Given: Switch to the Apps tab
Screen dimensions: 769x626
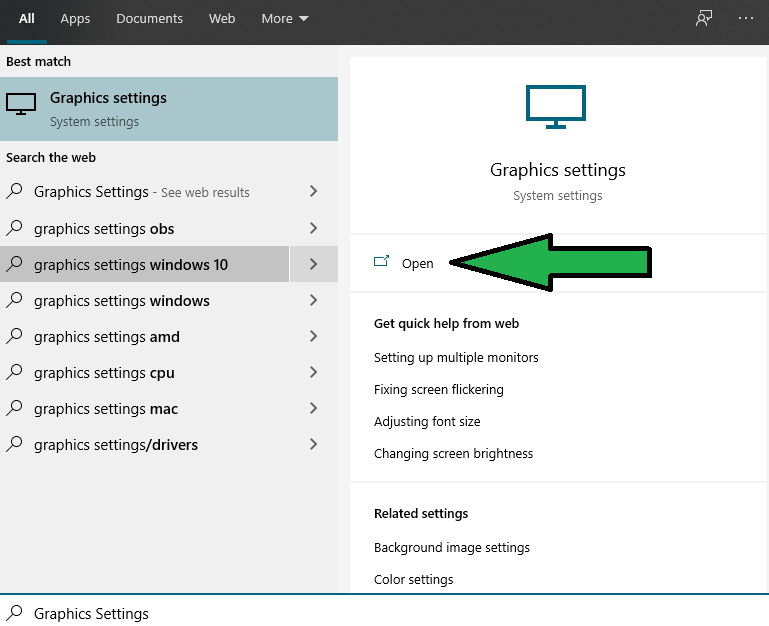Looking at the screenshot, I should [x=75, y=19].
